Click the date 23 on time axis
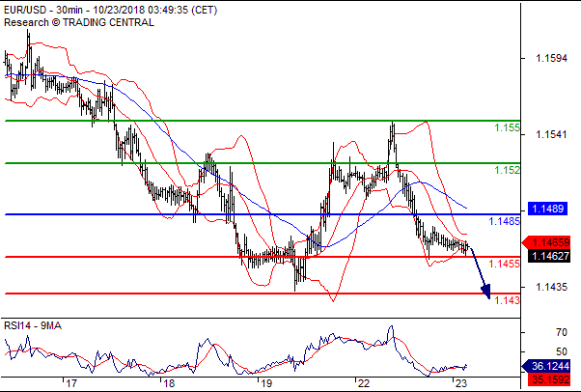581x392 pixels. tap(460, 383)
